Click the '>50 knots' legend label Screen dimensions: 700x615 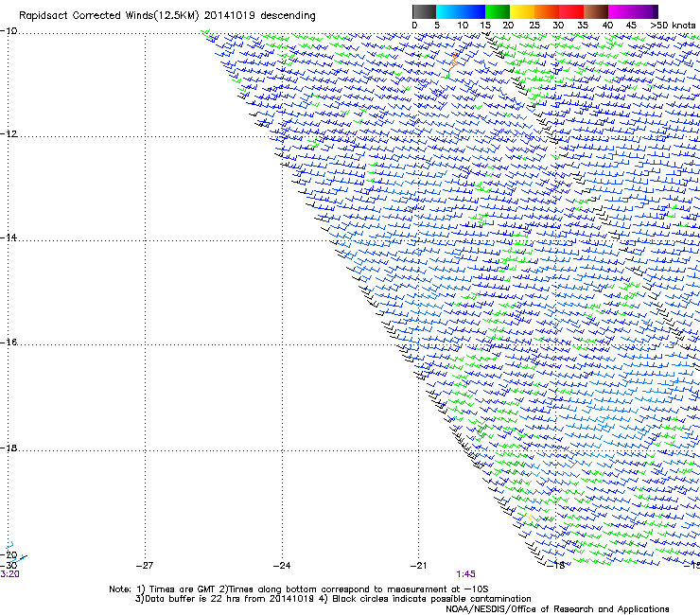point(673,26)
